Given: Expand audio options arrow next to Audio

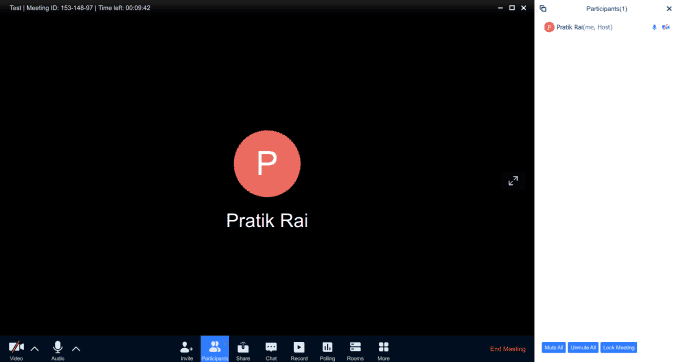Looking at the screenshot, I should point(76,349).
